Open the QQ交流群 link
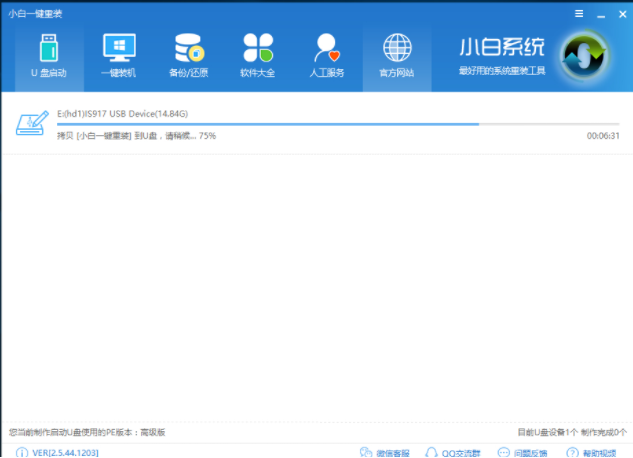The width and height of the screenshot is (633, 458). 452,452
